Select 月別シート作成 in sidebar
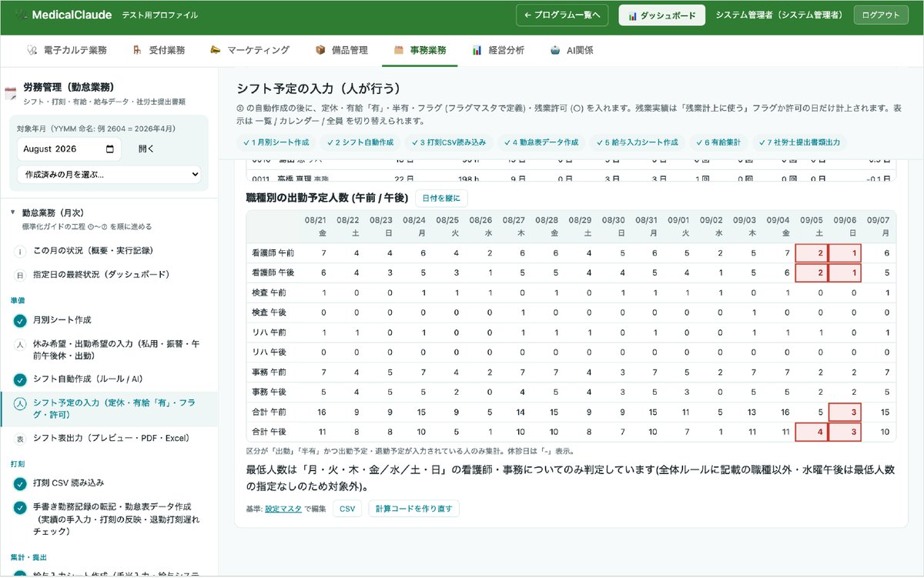This screenshot has width=924, height=578. pos(62,320)
